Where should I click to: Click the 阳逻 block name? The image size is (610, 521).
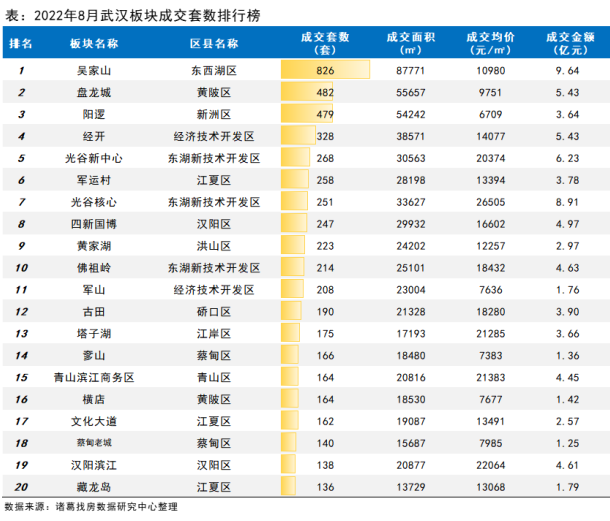coord(94,114)
